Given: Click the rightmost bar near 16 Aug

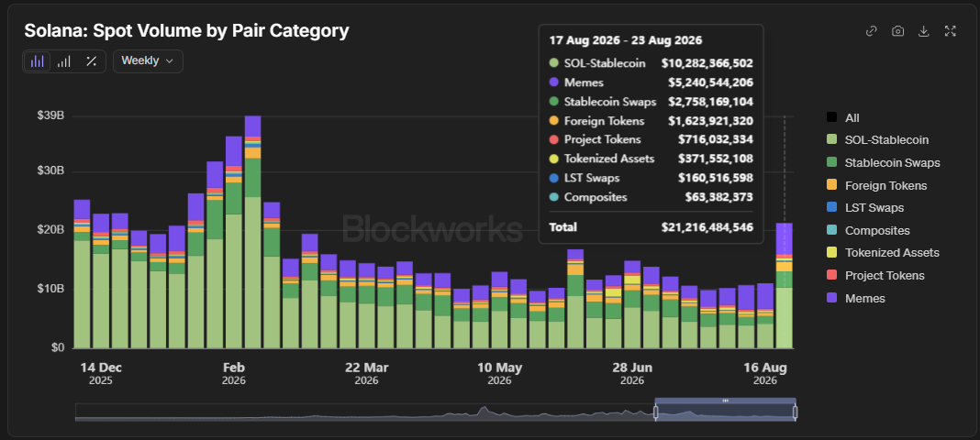Looking at the screenshot, I should pos(785,285).
